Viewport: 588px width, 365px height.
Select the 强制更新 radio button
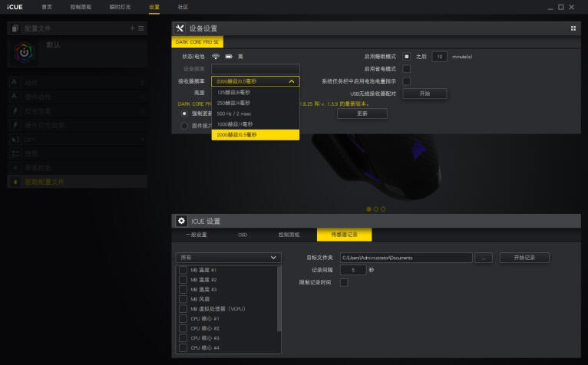183,113
